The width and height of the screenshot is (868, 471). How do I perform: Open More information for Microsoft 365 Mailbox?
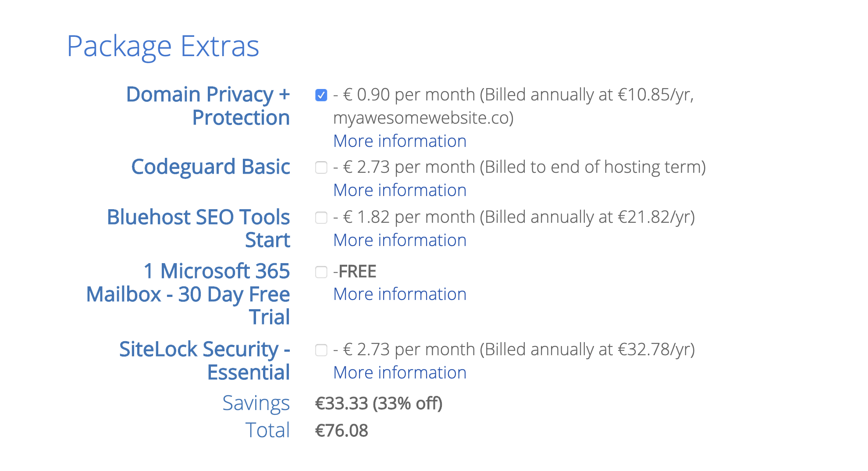[399, 294]
